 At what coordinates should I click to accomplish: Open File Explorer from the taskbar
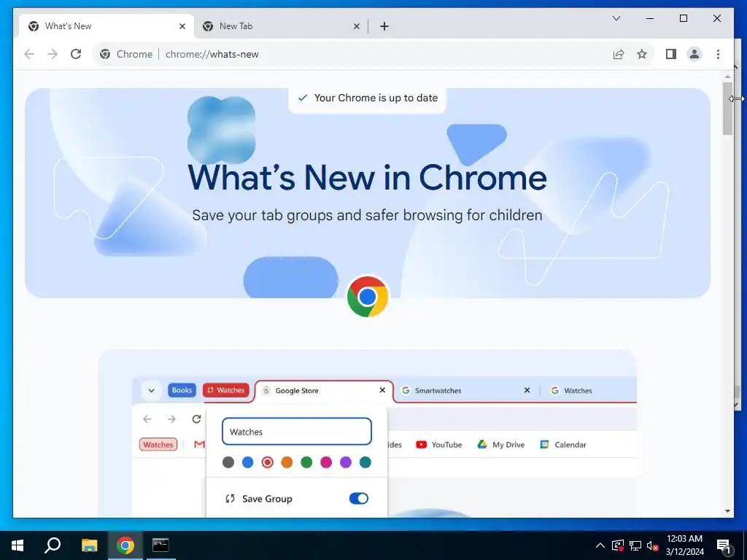[x=89, y=545]
